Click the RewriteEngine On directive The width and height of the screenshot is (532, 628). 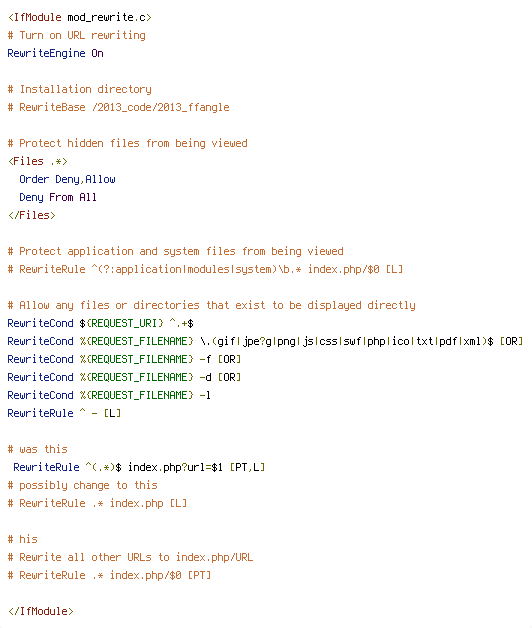pos(56,53)
